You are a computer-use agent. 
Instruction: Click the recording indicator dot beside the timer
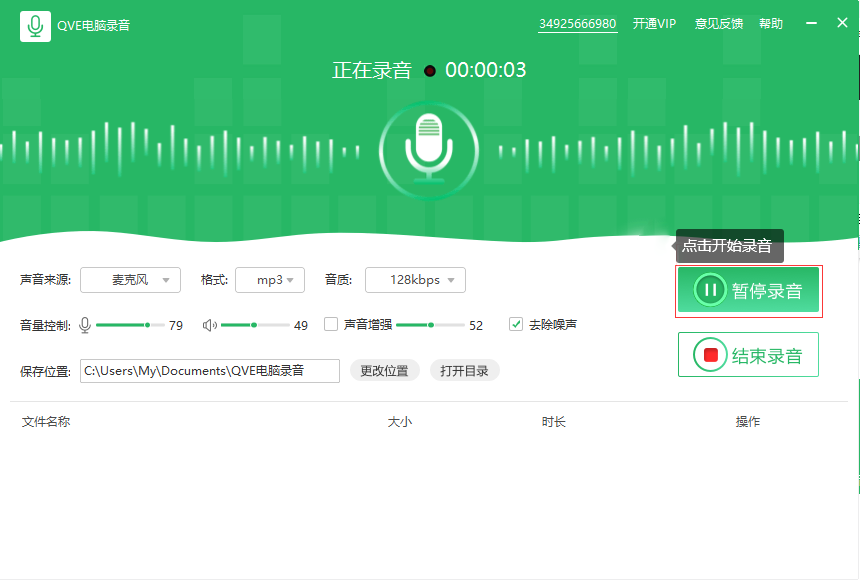430,70
